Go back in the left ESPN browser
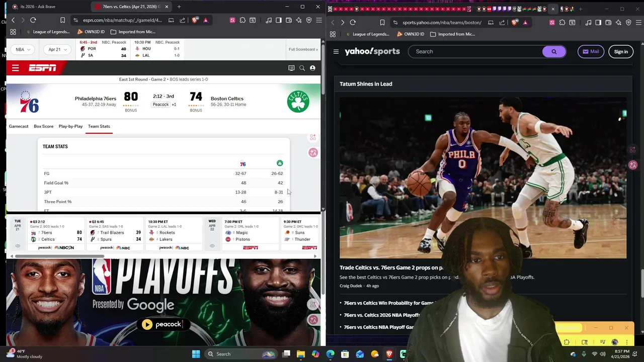644x362 pixels. coord(13,20)
